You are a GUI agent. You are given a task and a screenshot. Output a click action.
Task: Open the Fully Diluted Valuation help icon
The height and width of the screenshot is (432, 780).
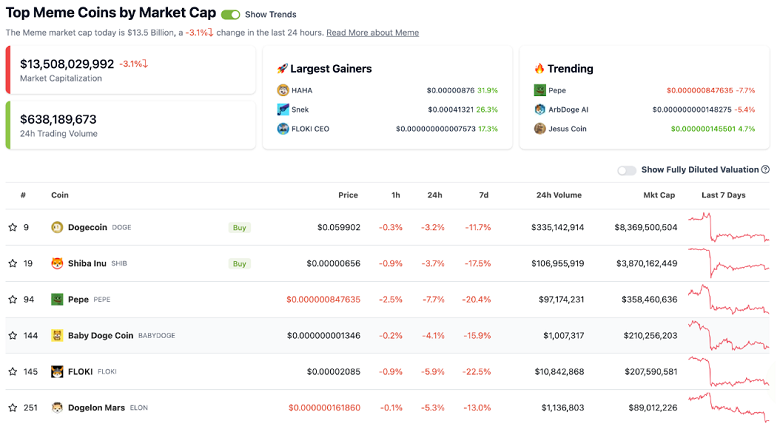[765, 170]
